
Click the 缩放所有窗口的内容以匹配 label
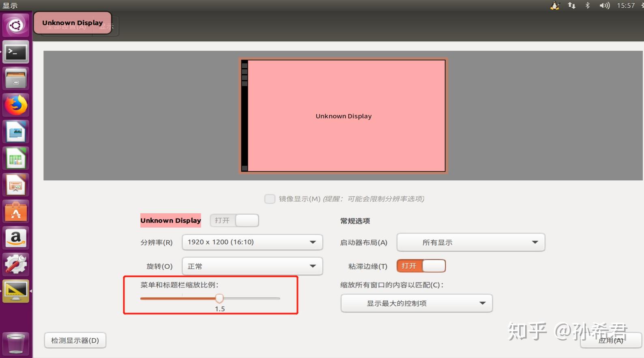pyautogui.click(x=392, y=285)
